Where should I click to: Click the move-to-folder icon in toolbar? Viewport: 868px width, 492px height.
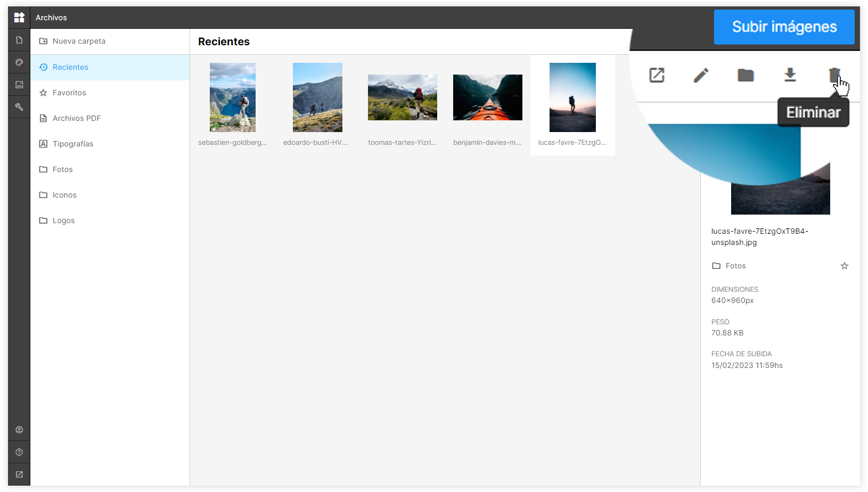746,75
